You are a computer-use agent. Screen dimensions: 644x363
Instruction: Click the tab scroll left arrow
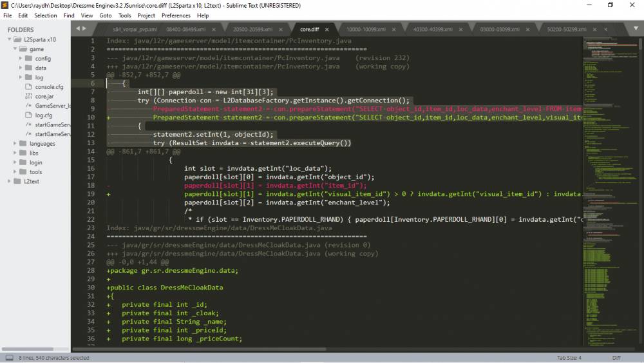tap(78, 29)
